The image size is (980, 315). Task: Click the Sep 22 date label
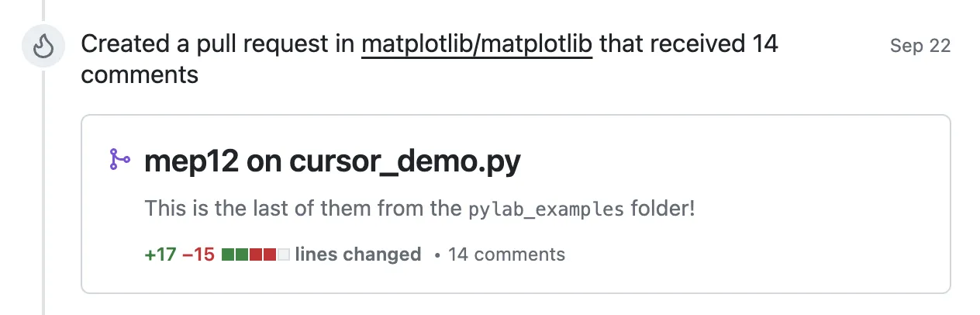[920, 46]
